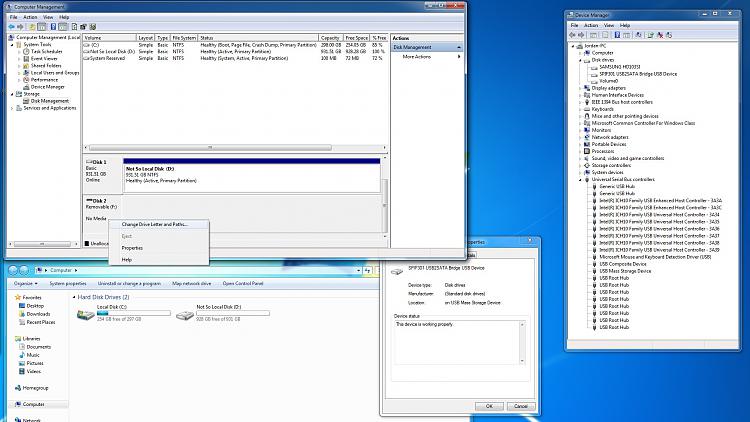Click Scan for hardware changes icon in Device Manager
The image size is (750, 422).
(638, 35)
